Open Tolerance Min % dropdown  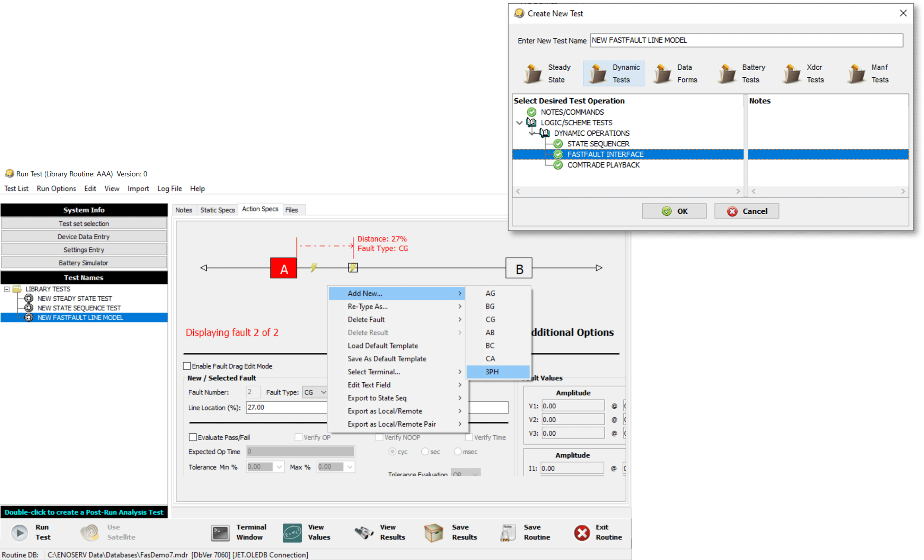point(279,467)
